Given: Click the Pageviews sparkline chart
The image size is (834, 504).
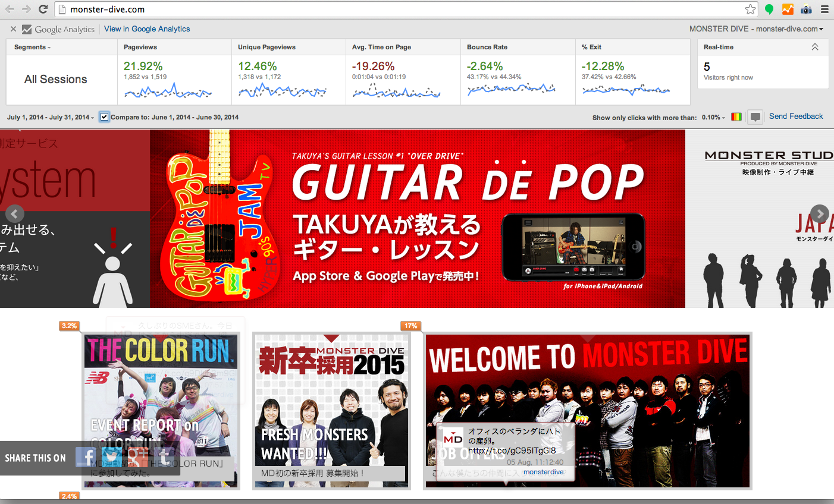Looking at the screenshot, I should tap(168, 91).
